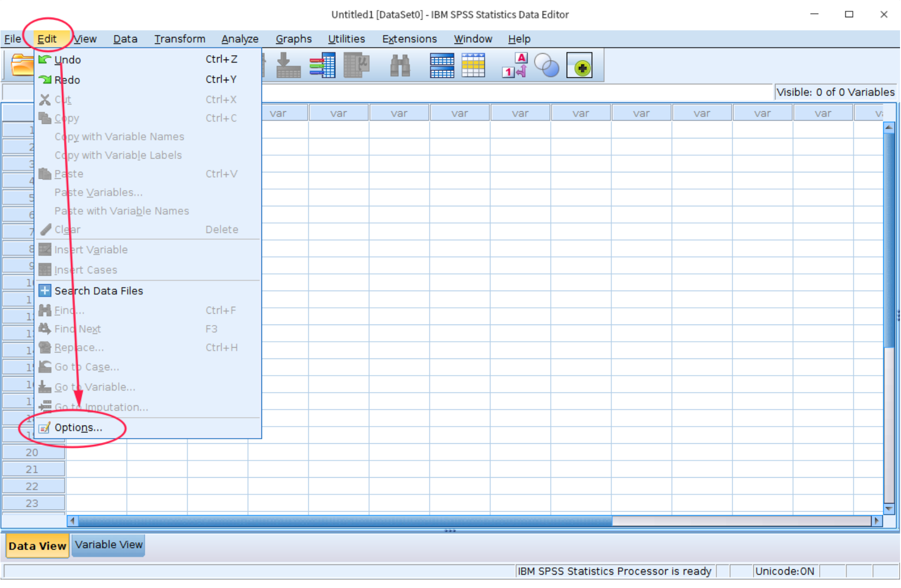Image resolution: width=901 pixels, height=588 pixels.
Task: Click the vertical scrollbar down arrow
Action: pos(889,509)
